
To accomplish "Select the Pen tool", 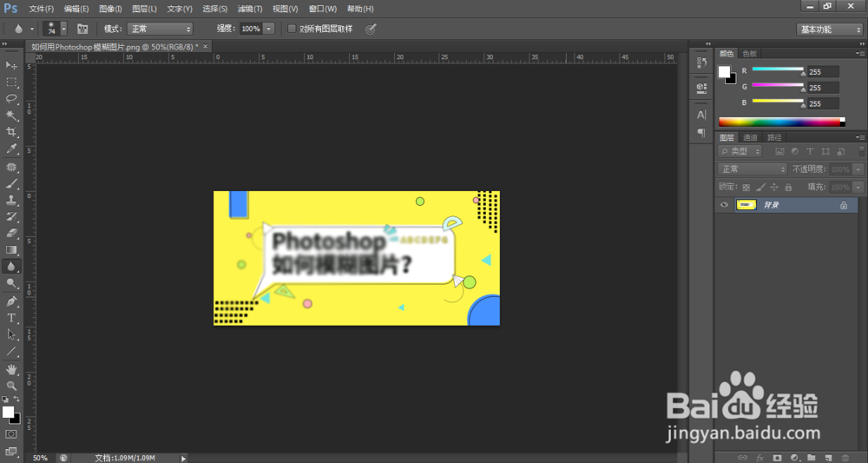I will click(11, 301).
